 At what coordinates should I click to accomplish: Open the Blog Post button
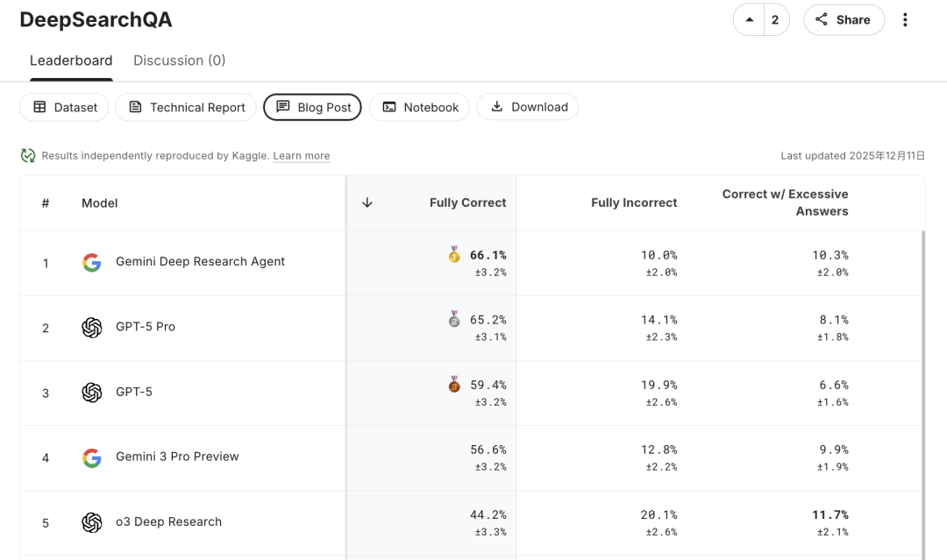point(313,107)
